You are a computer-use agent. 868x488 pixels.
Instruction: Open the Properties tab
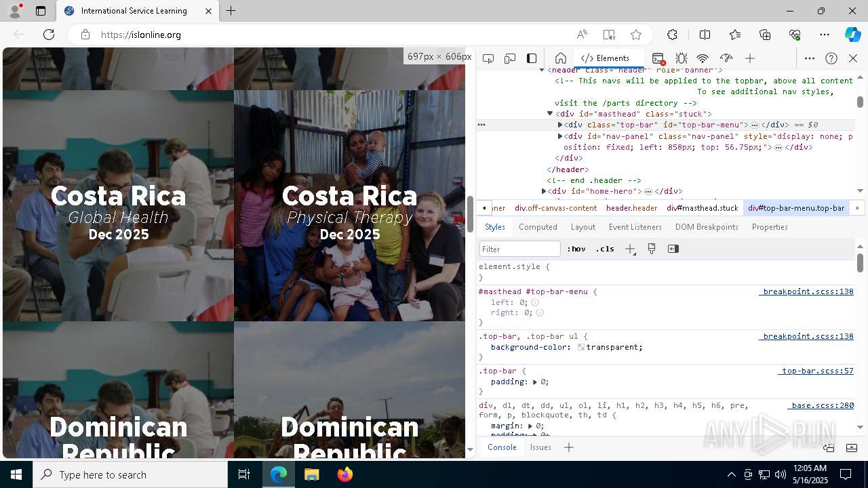[770, 227]
